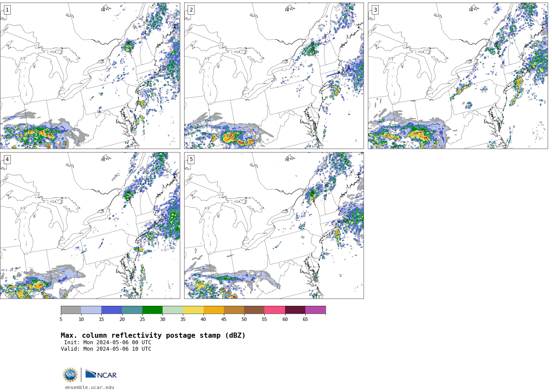Click the number label on panel 1
552x392 pixels.
tap(7, 10)
